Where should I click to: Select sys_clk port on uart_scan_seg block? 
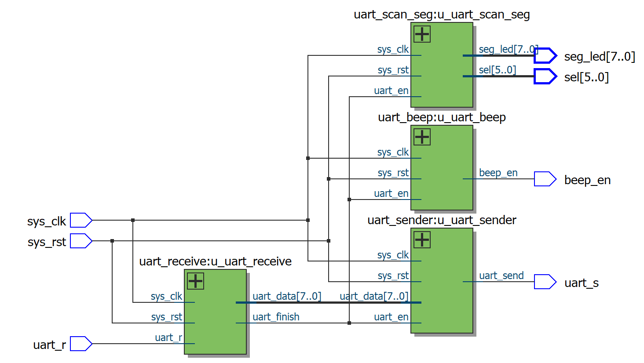[393, 49]
